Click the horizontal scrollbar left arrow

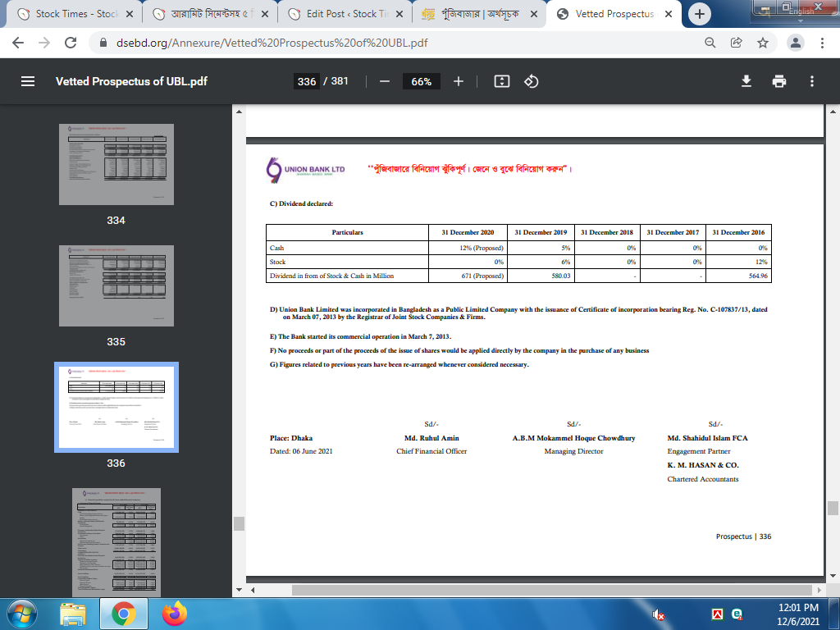pyautogui.click(x=253, y=590)
